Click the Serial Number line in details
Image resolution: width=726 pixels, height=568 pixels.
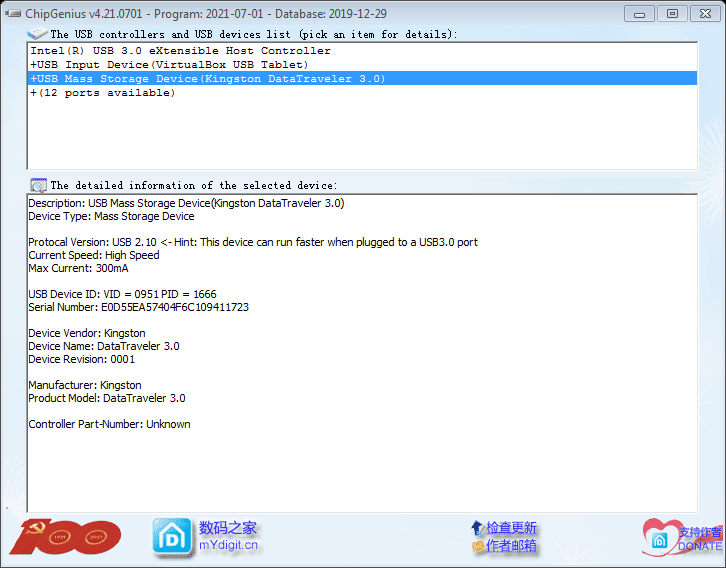[x=138, y=307]
